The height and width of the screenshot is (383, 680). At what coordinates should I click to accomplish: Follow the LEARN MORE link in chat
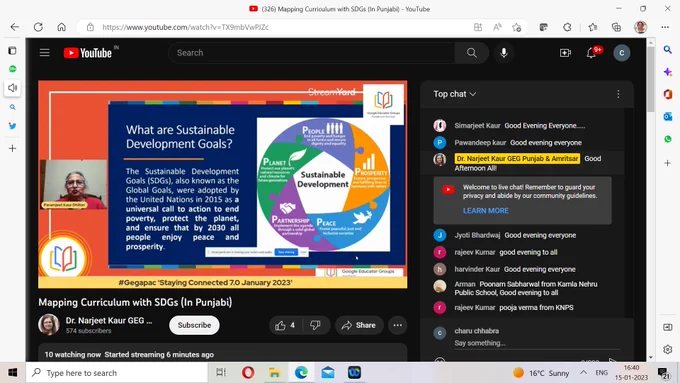tap(486, 211)
